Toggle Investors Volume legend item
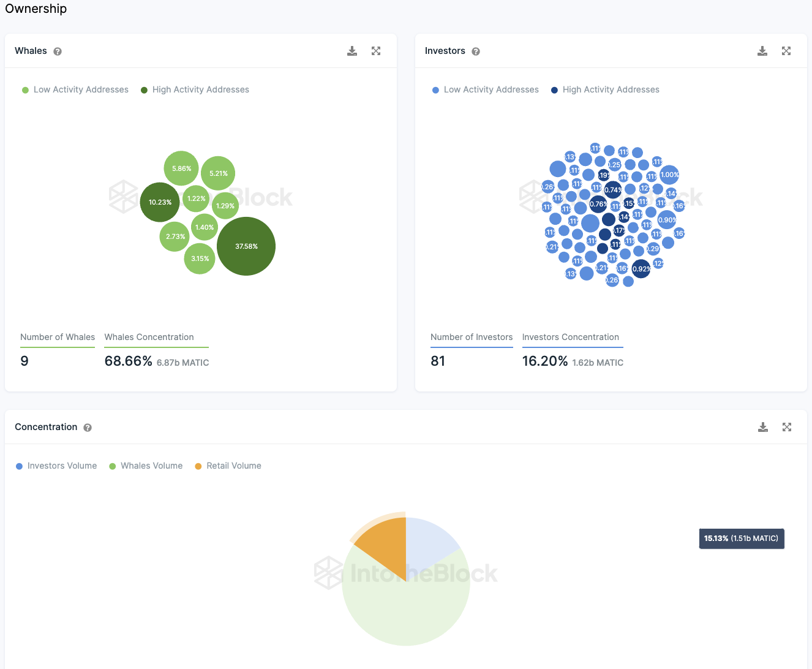 tap(56, 466)
